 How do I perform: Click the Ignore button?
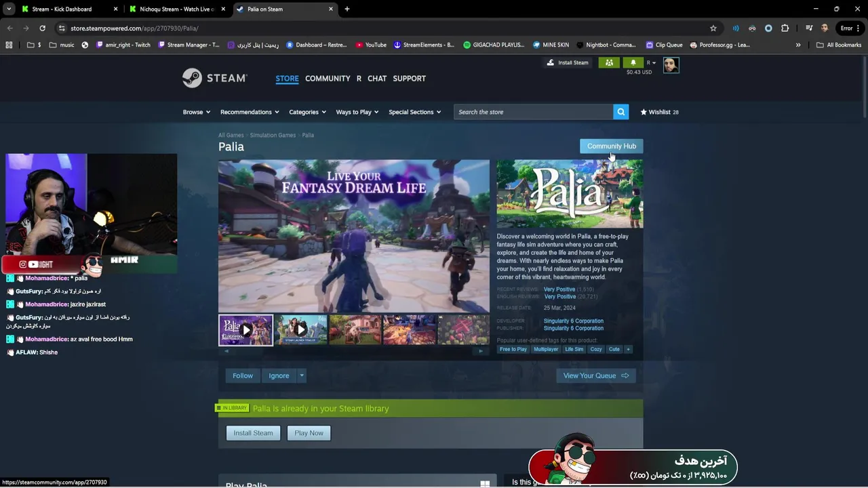(279, 375)
